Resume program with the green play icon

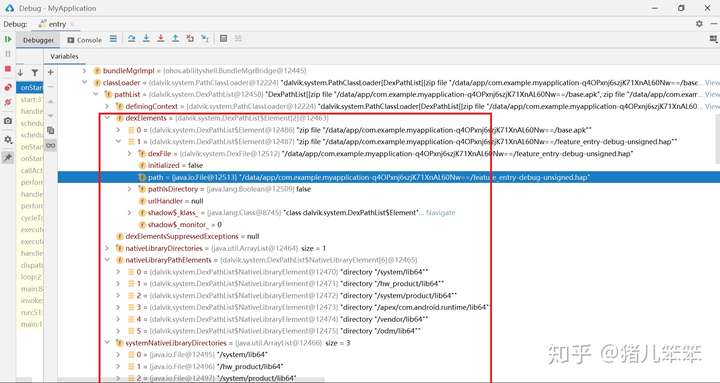(x=8, y=39)
